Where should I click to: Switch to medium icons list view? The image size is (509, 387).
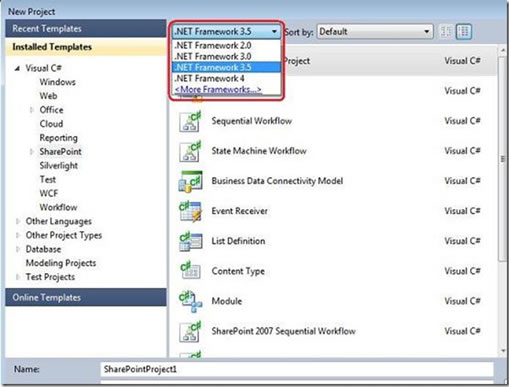(x=464, y=32)
